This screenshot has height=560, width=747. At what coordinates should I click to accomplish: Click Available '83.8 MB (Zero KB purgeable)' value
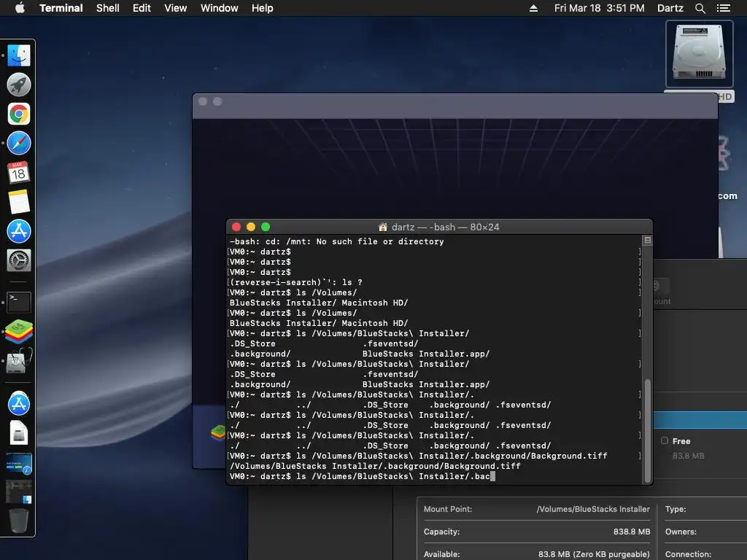pos(594,554)
